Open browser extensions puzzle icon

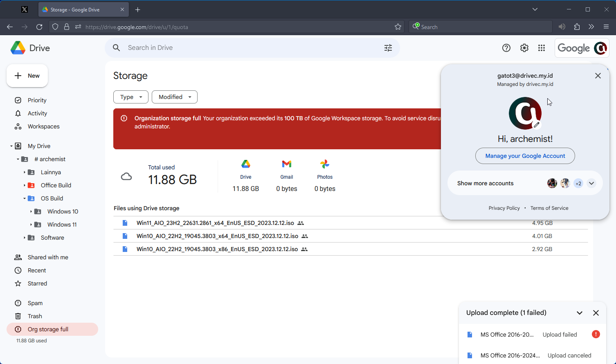tap(577, 27)
